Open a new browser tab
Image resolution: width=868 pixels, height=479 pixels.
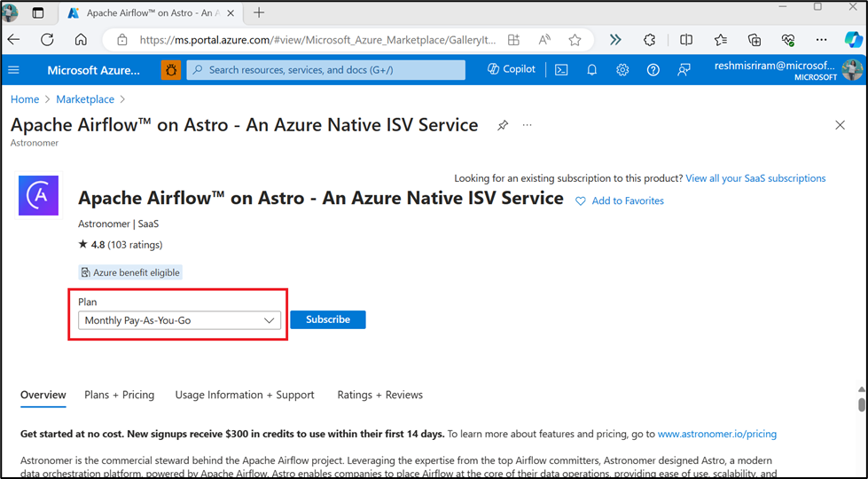(259, 12)
